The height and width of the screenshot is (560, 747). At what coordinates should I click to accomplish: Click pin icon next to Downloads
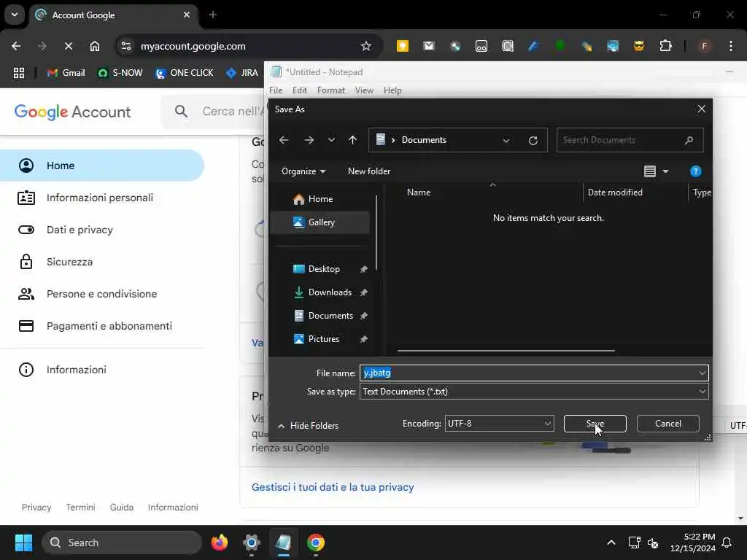363,292
